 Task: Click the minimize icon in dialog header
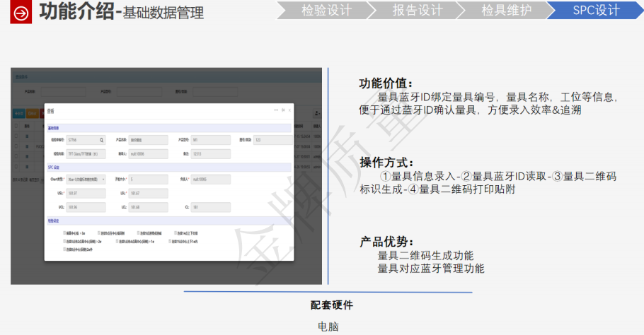tap(276, 110)
